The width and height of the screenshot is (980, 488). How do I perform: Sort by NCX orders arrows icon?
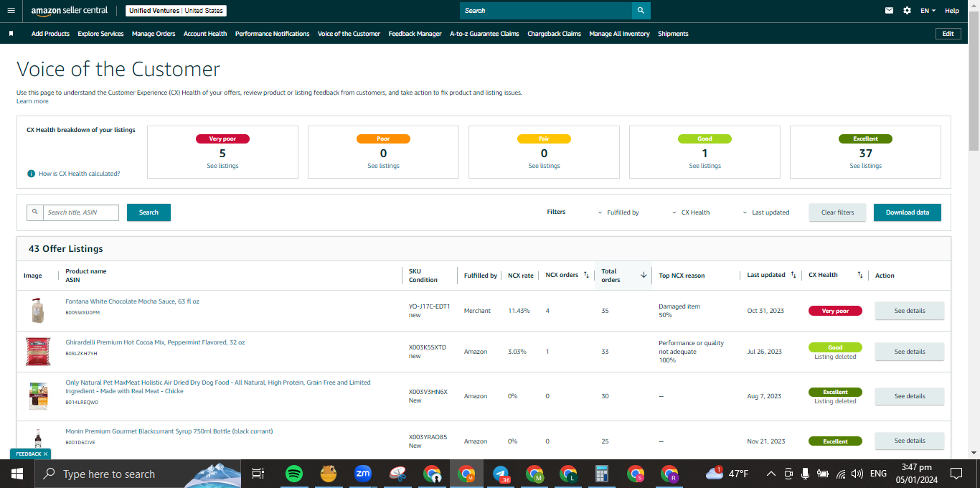tap(586, 275)
